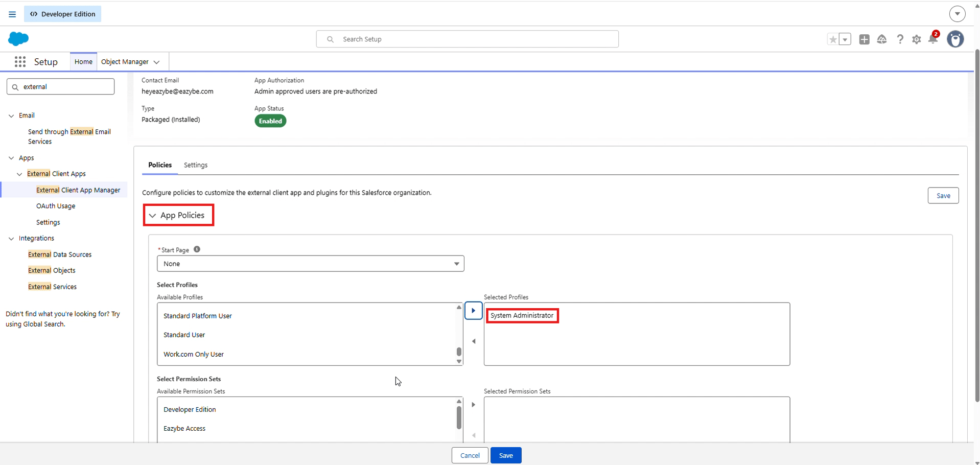Open the hamburger menu beside Developer Edition

(x=12, y=14)
